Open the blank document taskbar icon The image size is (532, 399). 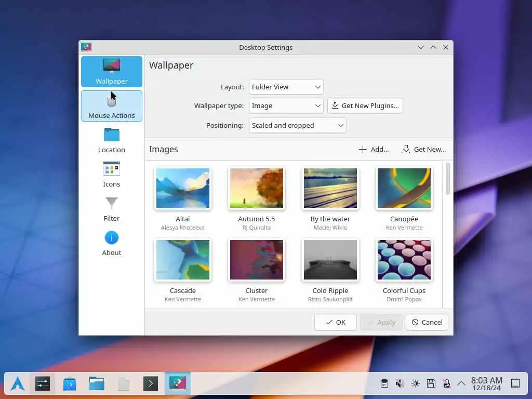click(x=124, y=384)
